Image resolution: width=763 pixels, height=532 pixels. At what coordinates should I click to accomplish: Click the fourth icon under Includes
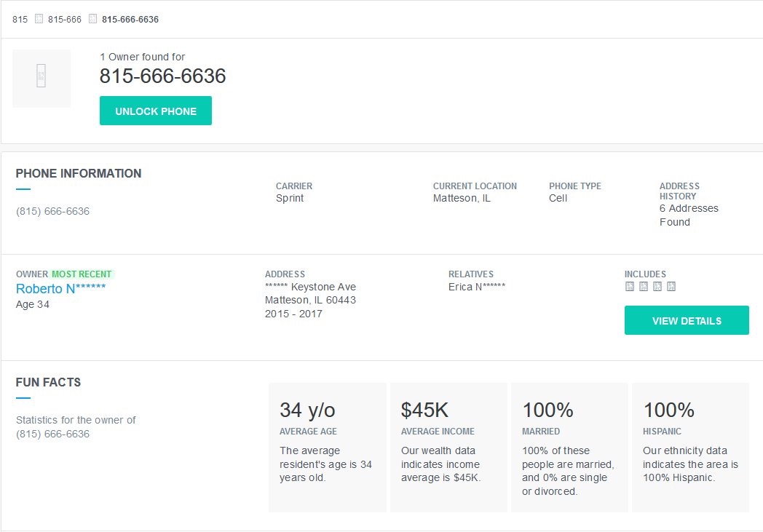671,287
